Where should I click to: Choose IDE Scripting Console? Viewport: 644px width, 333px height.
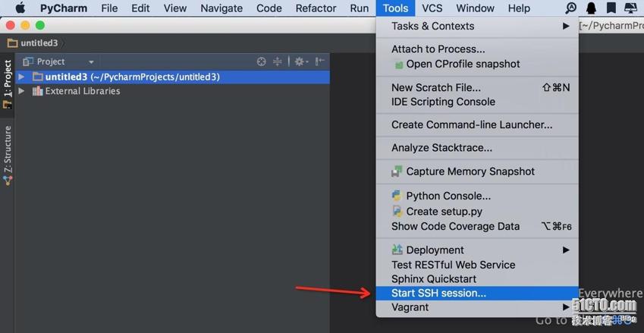coord(477,102)
